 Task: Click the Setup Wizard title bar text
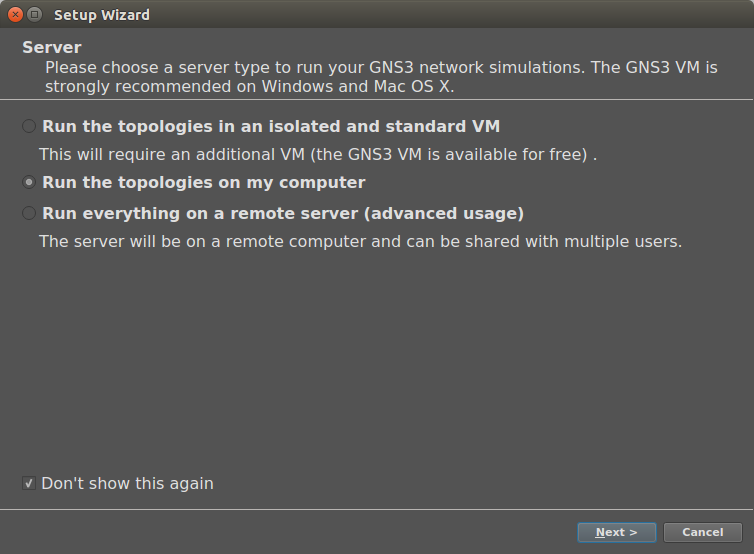(x=101, y=15)
